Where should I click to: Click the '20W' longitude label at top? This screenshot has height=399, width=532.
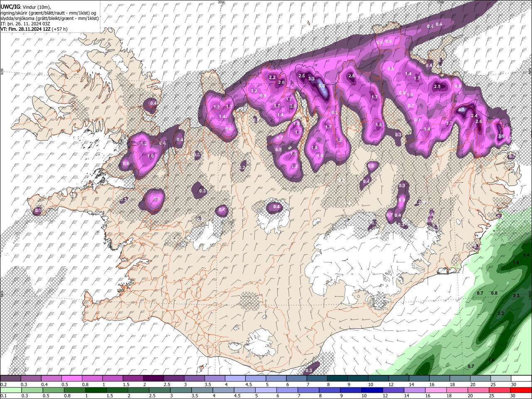(221, 2)
